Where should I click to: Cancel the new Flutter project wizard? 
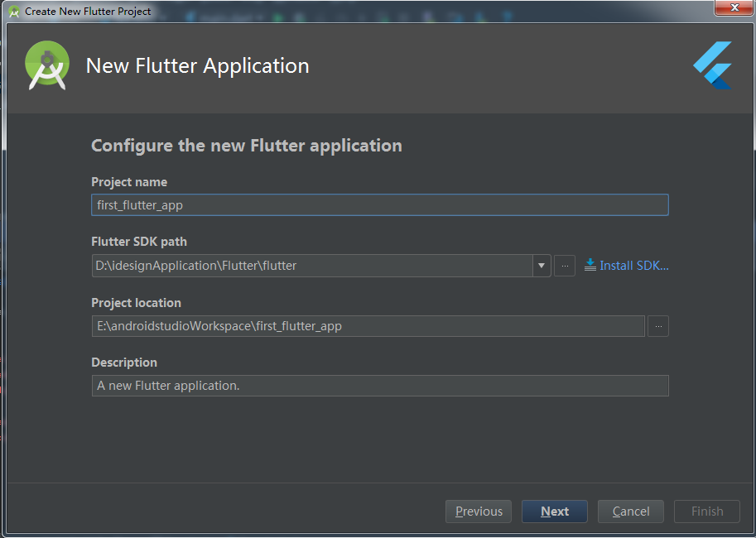(631, 512)
